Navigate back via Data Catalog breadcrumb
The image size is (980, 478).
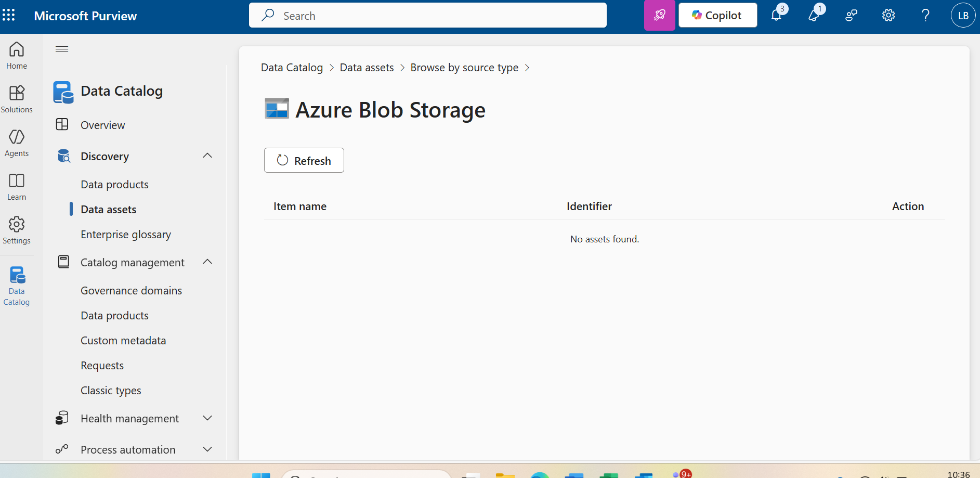(x=292, y=67)
